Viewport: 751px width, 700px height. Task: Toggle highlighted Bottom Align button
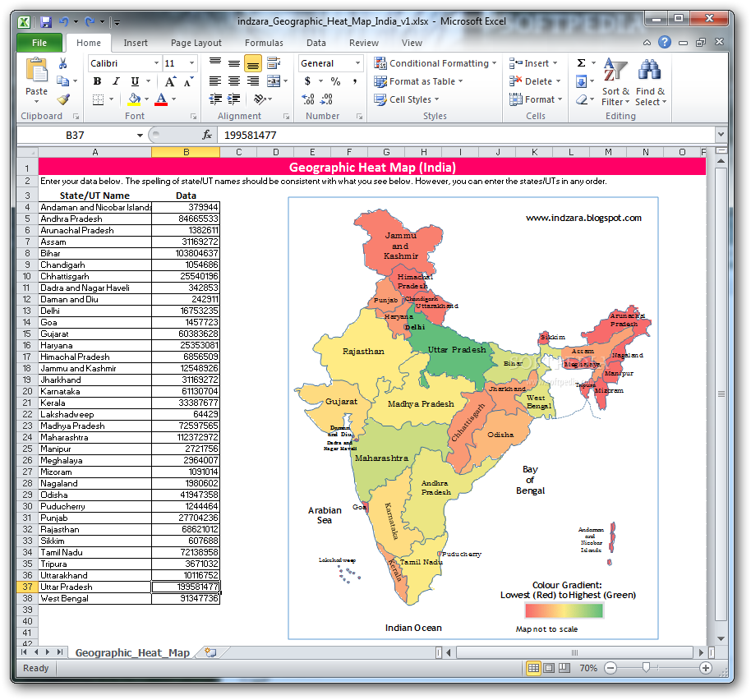click(x=253, y=63)
